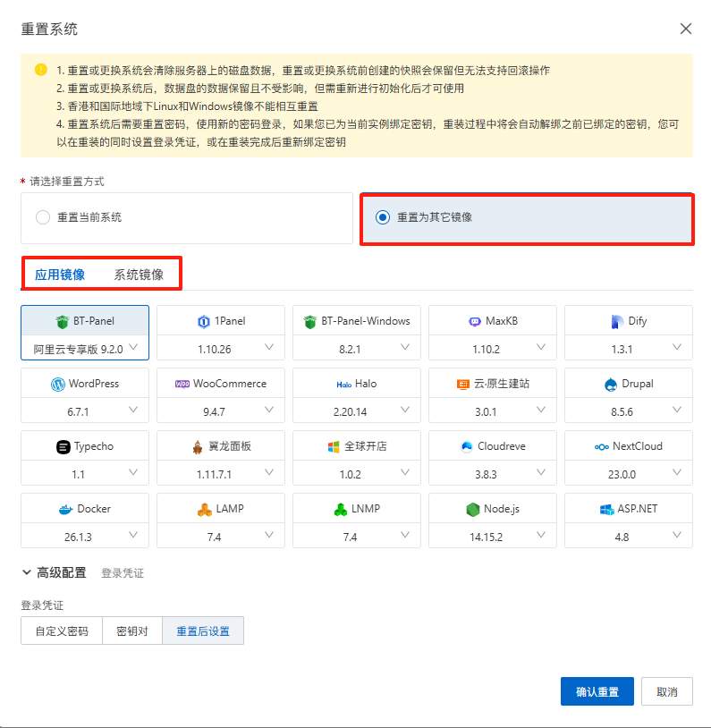
Task: Open the Cloudreve version dropdown 3.8.3
Action: [x=493, y=473]
